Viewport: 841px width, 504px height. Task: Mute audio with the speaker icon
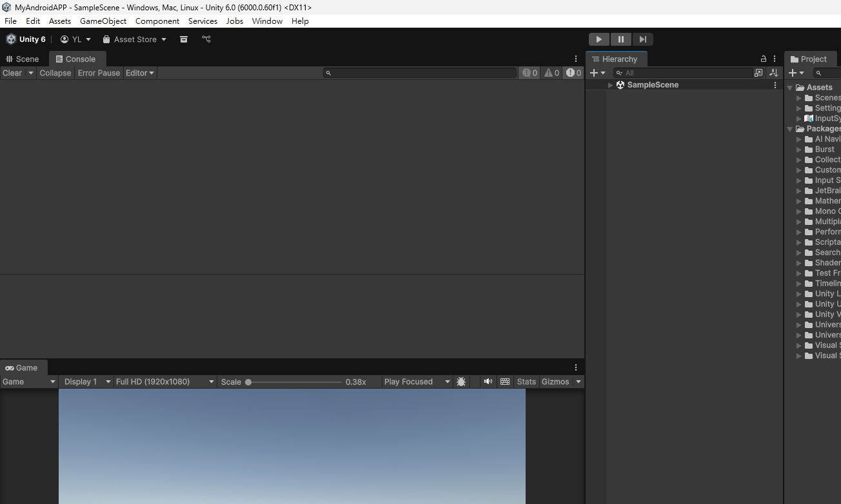tap(488, 382)
